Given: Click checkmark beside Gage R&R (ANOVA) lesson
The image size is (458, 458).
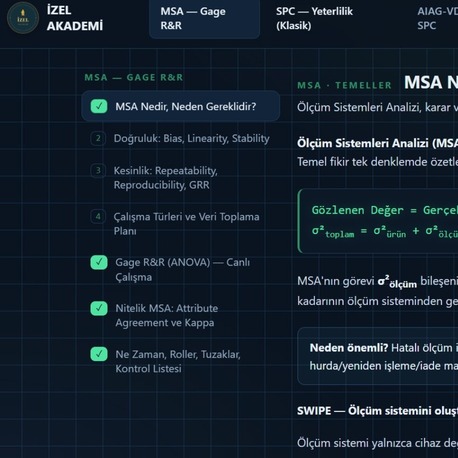Looking at the screenshot, I should point(99,262).
